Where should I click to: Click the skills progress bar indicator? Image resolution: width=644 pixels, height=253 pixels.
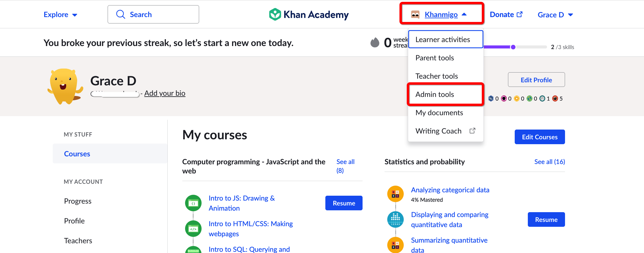point(513,47)
